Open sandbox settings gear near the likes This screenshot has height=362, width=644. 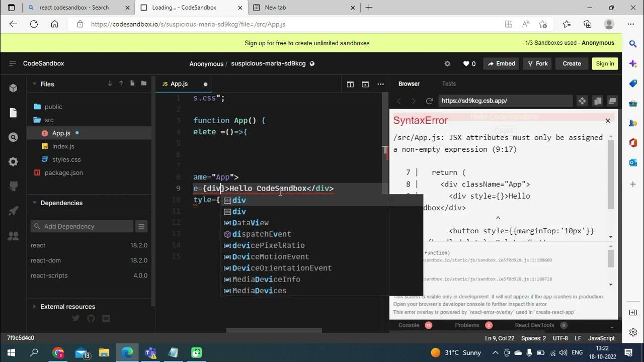447,63
